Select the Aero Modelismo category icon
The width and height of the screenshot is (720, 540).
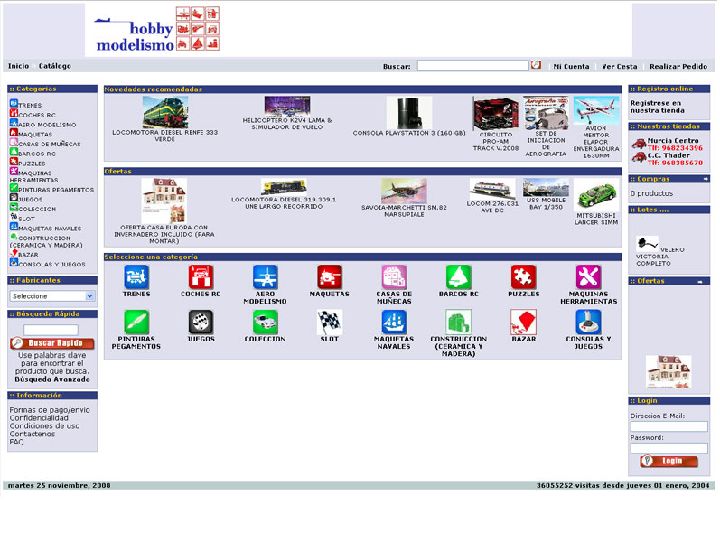point(265,277)
